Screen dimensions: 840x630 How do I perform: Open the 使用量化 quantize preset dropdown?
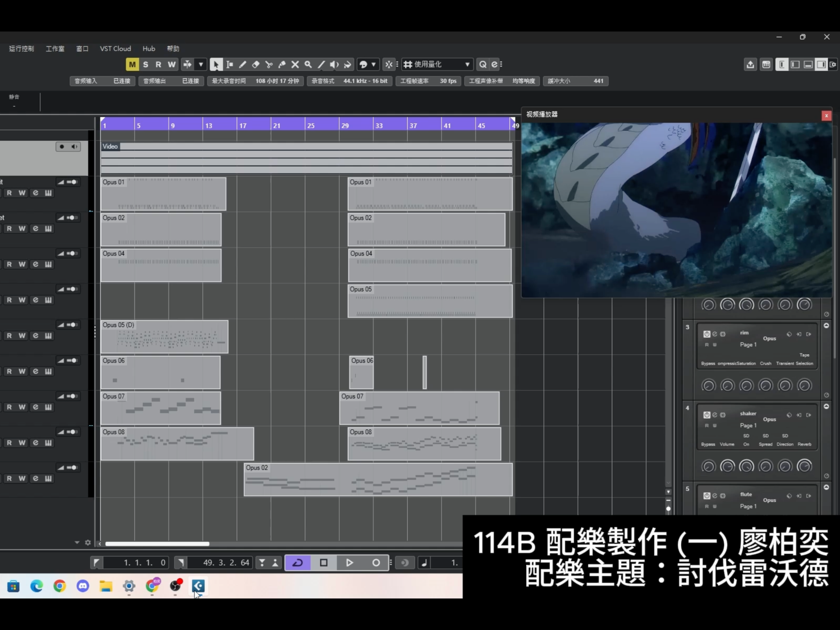pos(437,64)
